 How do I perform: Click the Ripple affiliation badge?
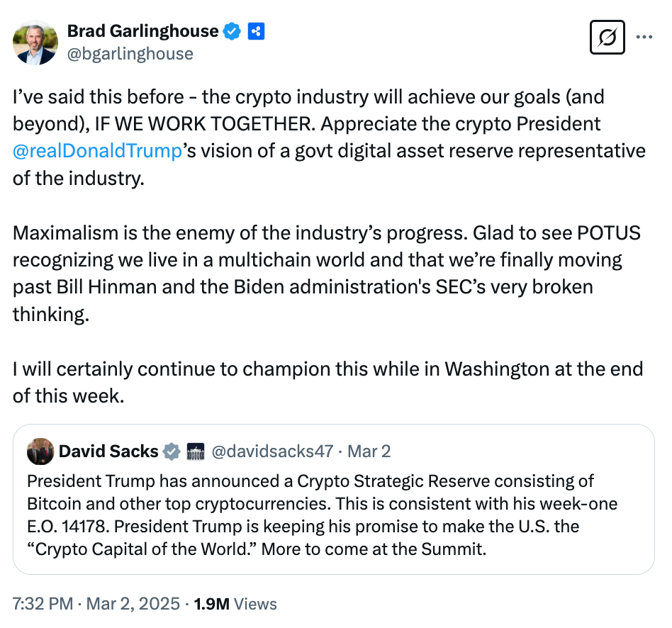[257, 31]
